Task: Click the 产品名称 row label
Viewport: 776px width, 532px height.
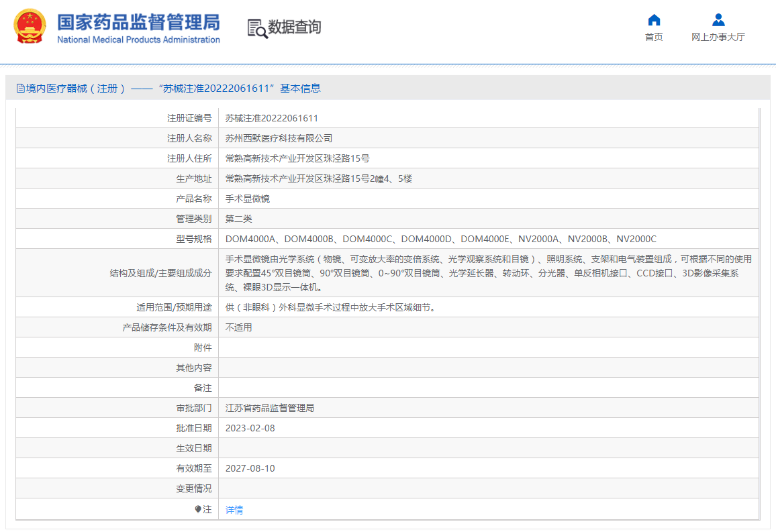Action: [x=194, y=199]
